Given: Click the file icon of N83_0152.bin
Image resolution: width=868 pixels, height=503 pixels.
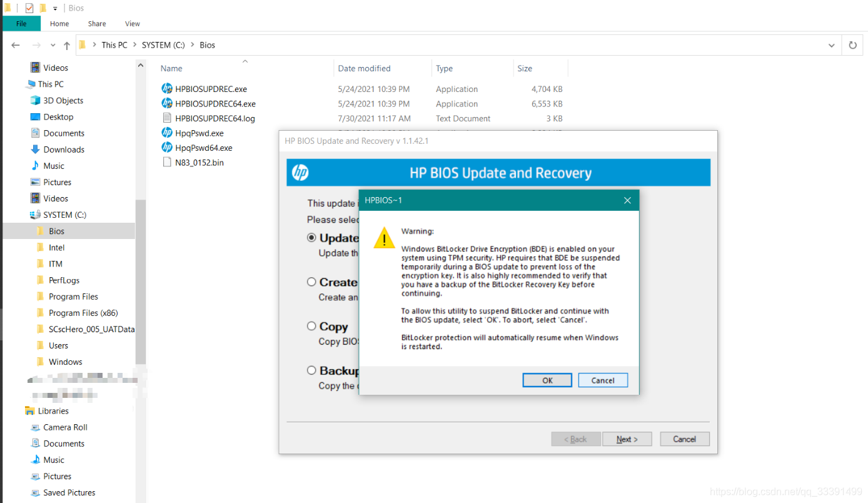Looking at the screenshot, I should pos(167,162).
